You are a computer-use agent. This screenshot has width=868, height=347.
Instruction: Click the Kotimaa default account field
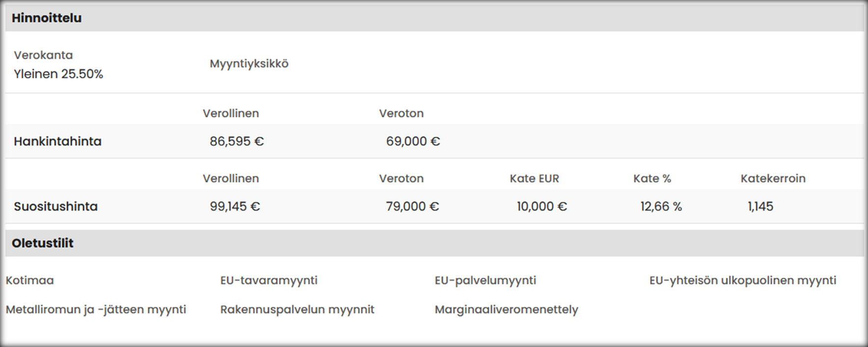pos(30,280)
